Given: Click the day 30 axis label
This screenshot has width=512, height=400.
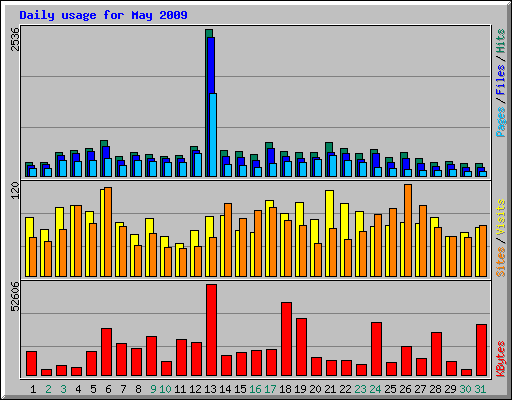Looking at the screenshot, I should (x=465, y=389).
